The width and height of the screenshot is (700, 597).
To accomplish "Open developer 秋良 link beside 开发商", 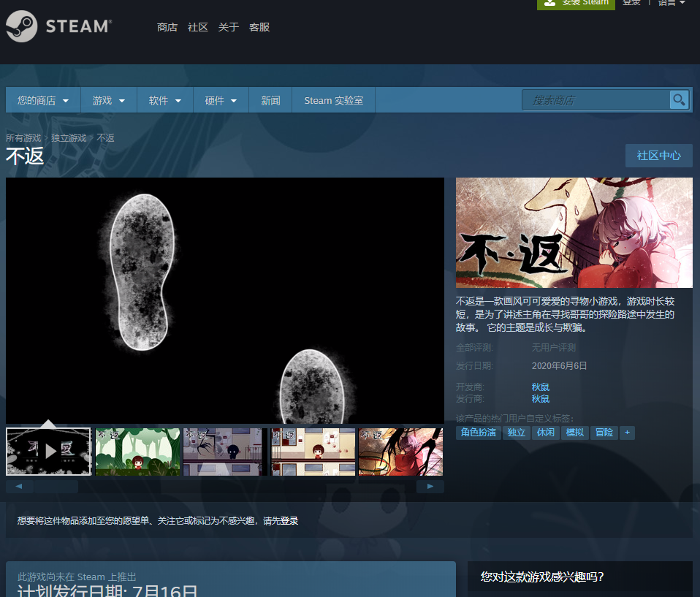I will click(541, 387).
